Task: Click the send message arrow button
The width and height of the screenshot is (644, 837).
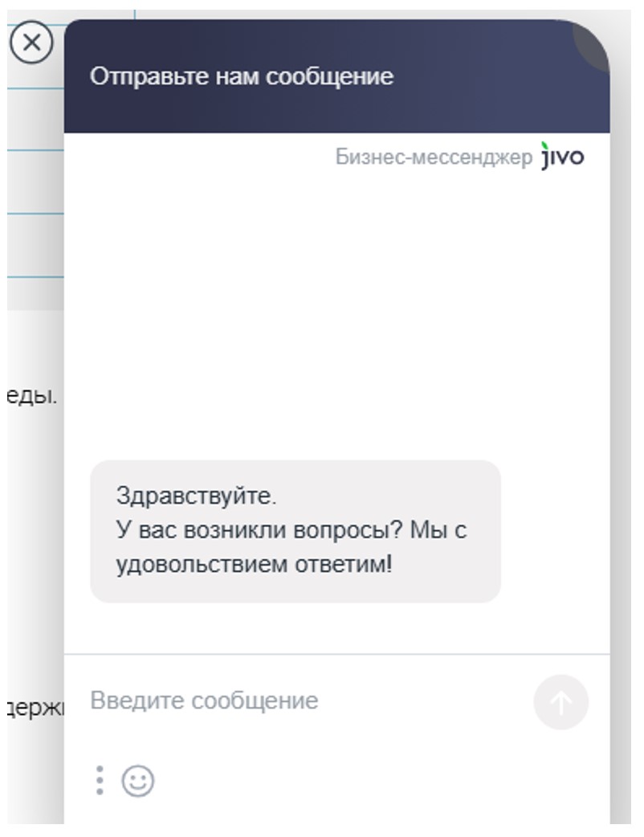Action: tap(560, 703)
